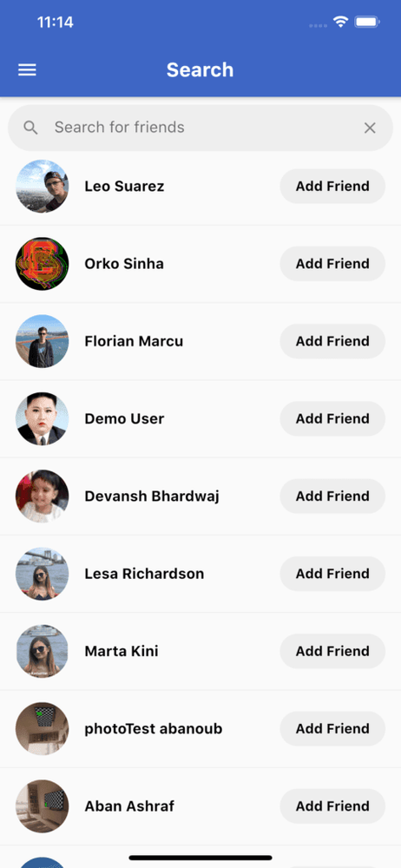Viewport: 401px width, 868px height.
Task: Add Orko Sinha as a friend
Action: coord(332,264)
